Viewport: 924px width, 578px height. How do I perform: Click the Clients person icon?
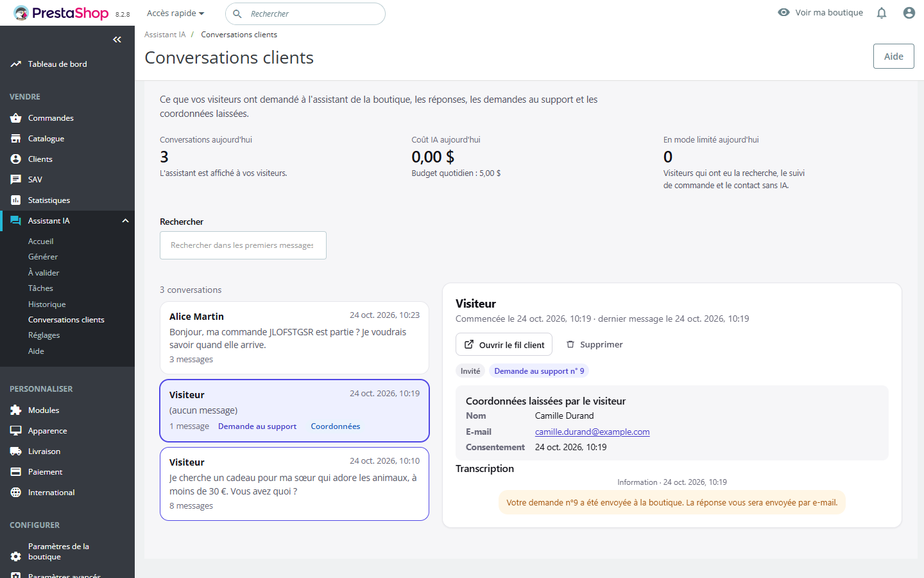point(16,159)
